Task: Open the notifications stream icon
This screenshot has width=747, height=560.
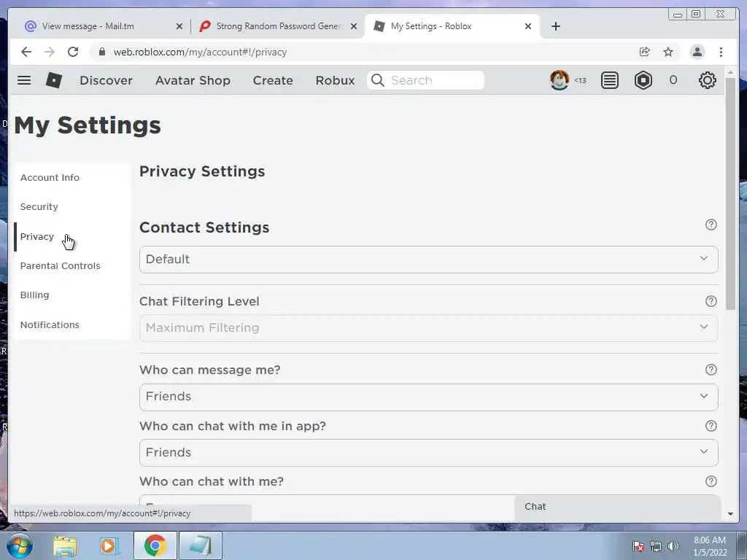Action: tap(609, 80)
